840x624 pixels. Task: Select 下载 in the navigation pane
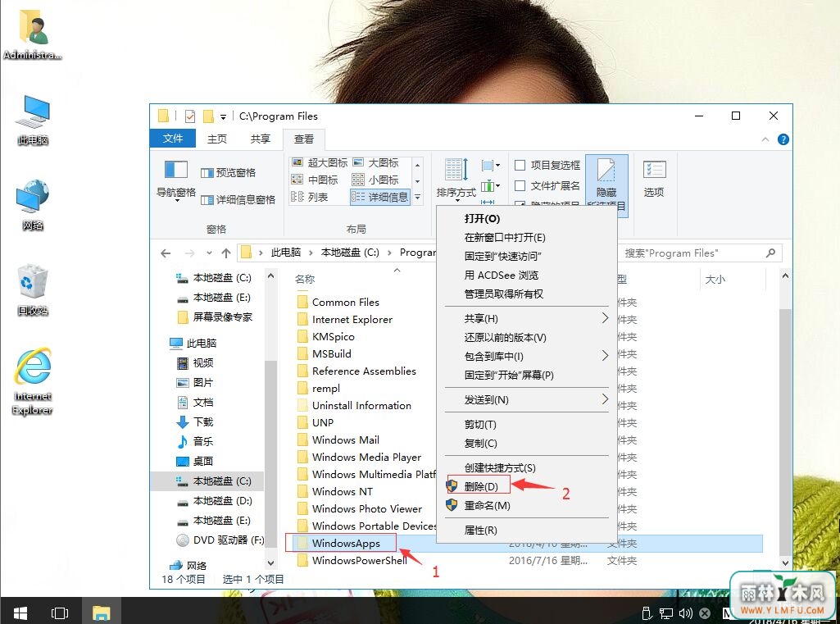(x=195, y=421)
